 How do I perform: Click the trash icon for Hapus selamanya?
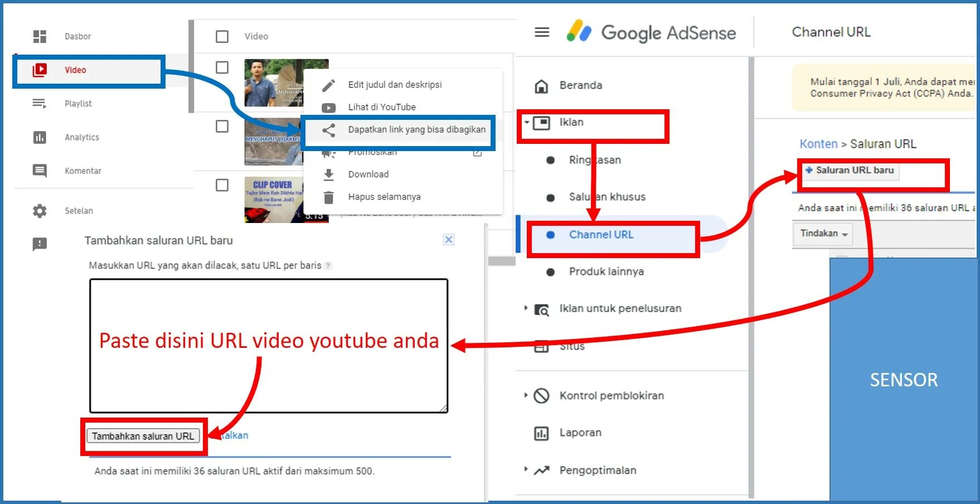[329, 197]
